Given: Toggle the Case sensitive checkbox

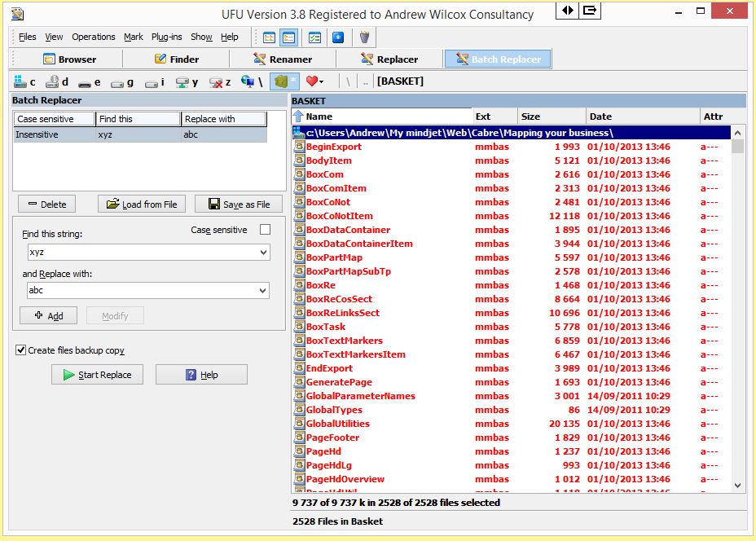Looking at the screenshot, I should tap(266, 230).
